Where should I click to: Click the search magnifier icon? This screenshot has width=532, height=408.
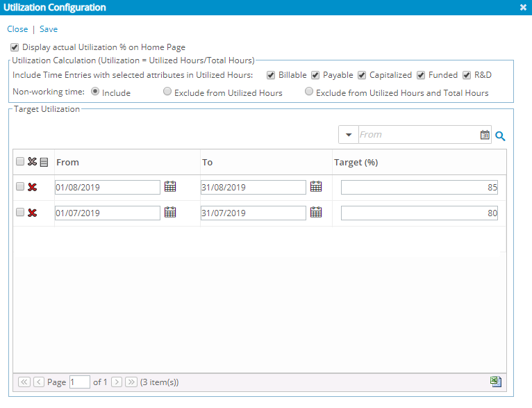[500, 136]
